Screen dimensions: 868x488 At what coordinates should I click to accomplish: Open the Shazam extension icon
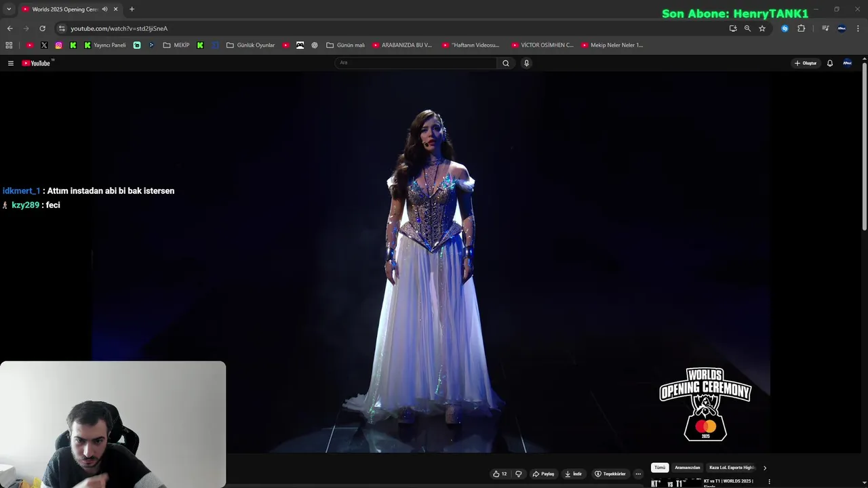(x=785, y=28)
